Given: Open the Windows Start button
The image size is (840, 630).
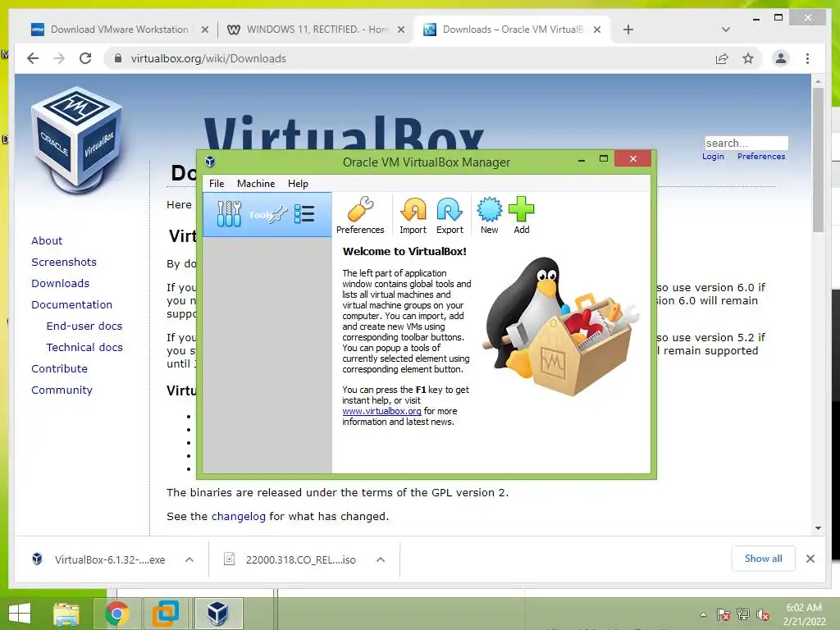Looking at the screenshot, I should (x=20, y=614).
